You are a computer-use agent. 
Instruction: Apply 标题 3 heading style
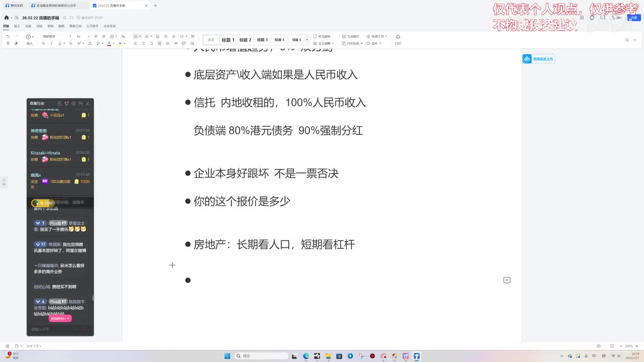pos(262,40)
